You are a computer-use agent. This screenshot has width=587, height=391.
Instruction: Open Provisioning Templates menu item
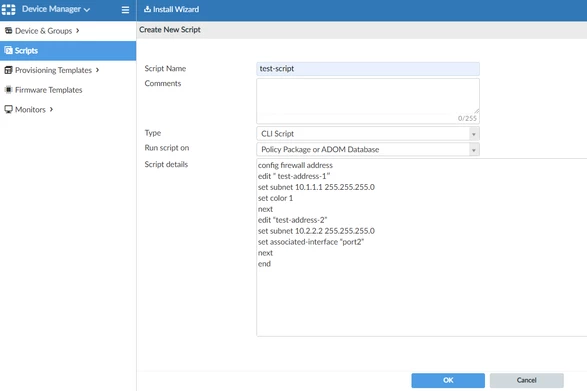[x=53, y=70]
